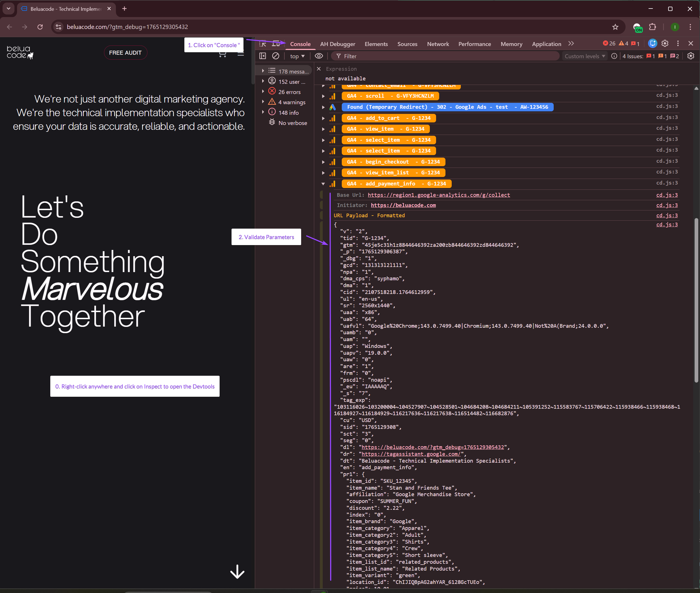Screen dimensions: 700x593
Task: Open the browser extensions puzzle icon
Action: (652, 27)
